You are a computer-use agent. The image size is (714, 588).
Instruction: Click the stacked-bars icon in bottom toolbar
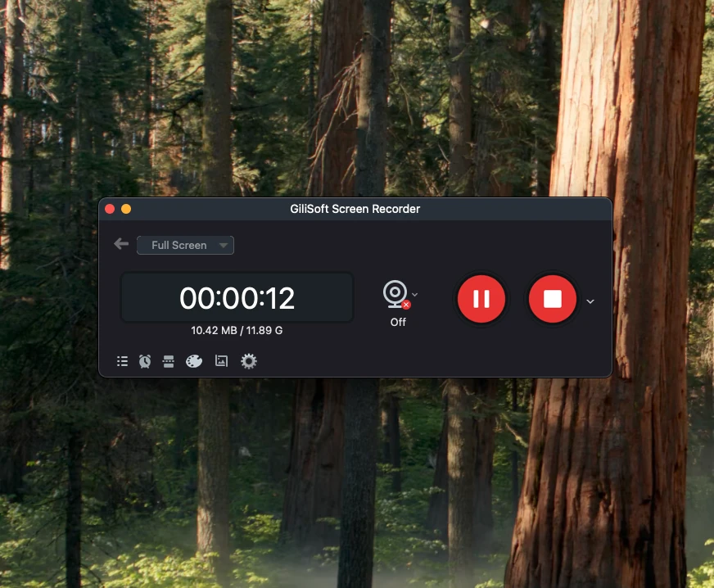click(169, 361)
